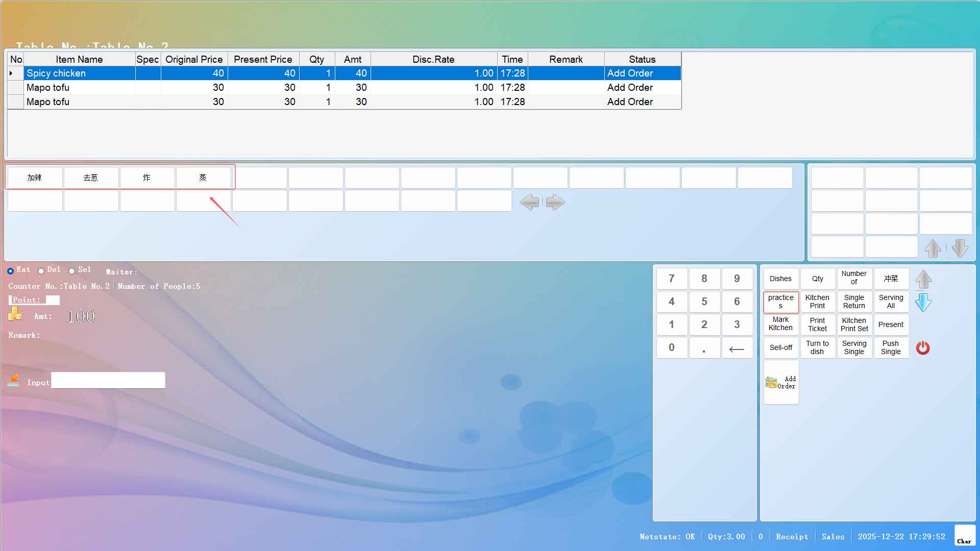The width and height of the screenshot is (980, 551).
Task: Click the blue down arrow icon
Action: coord(923,303)
